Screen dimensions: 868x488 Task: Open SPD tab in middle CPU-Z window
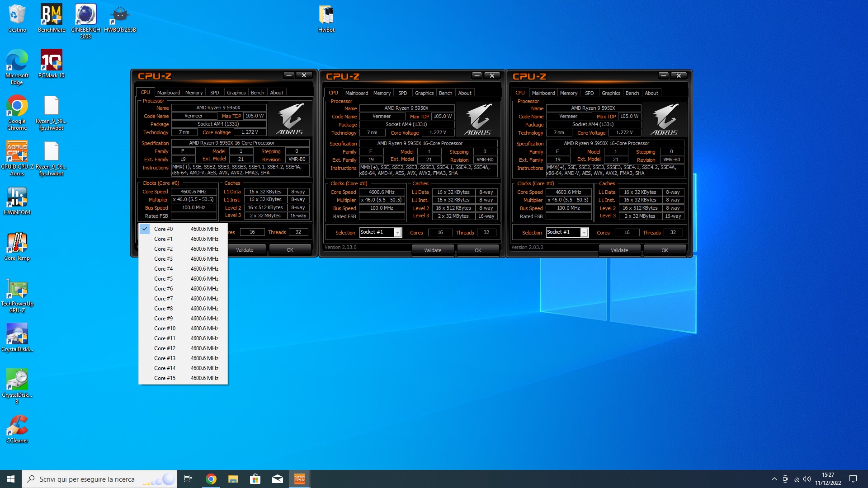(x=402, y=93)
